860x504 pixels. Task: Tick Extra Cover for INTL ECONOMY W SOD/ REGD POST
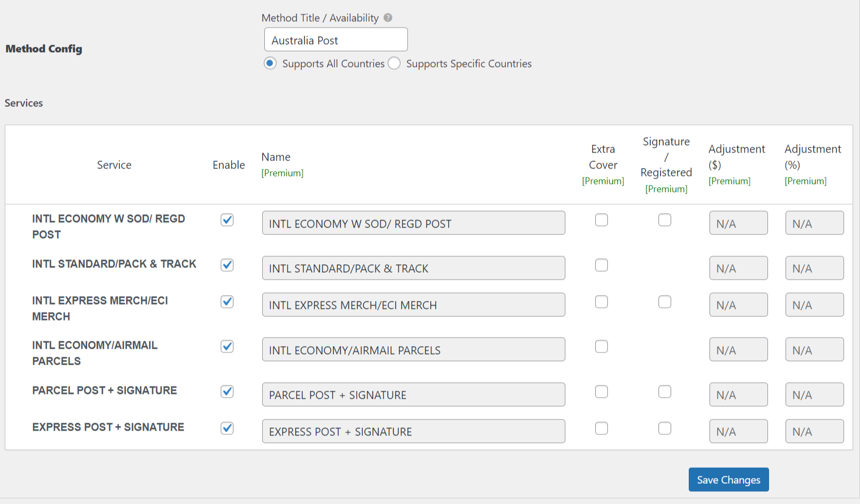click(602, 220)
